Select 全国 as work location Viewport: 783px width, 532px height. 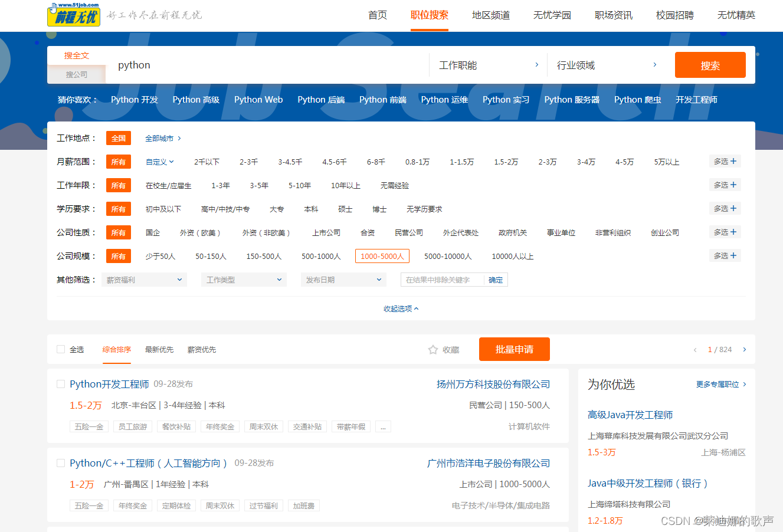coord(119,138)
